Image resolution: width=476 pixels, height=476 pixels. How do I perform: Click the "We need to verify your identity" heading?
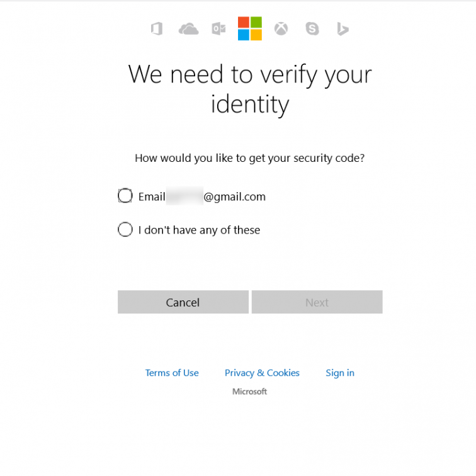tap(250, 89)
